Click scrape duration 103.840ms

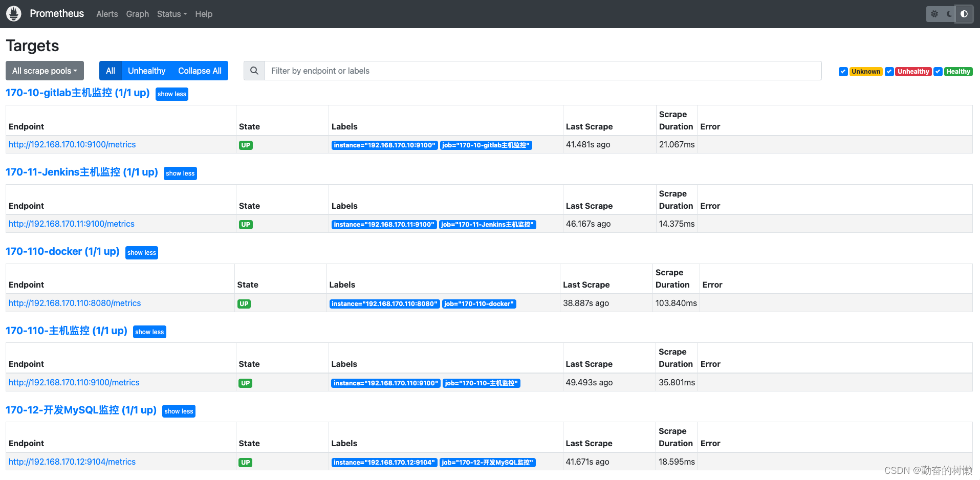676,303
